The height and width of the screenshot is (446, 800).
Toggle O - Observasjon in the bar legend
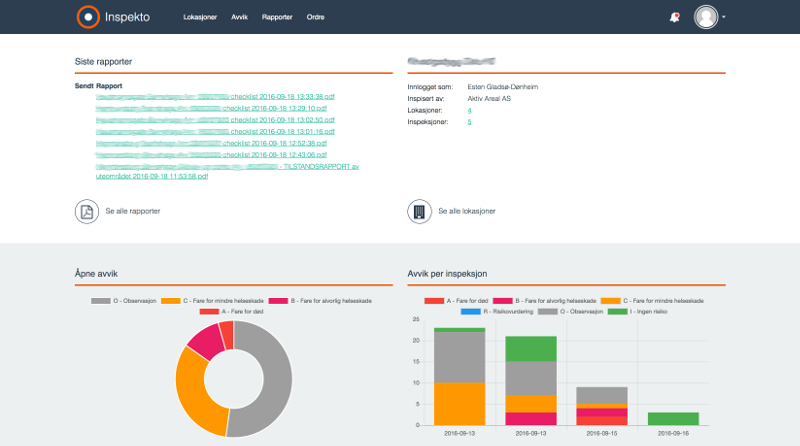tap(570, 312)
